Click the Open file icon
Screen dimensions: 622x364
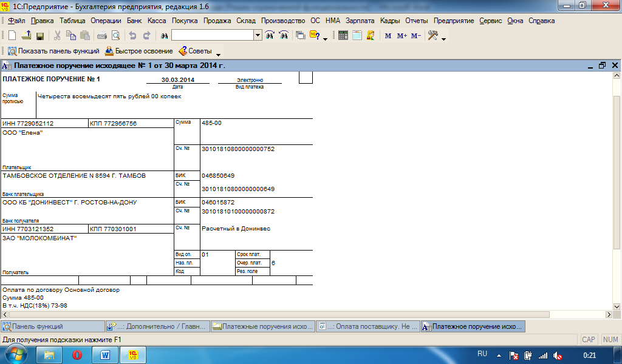26,36
